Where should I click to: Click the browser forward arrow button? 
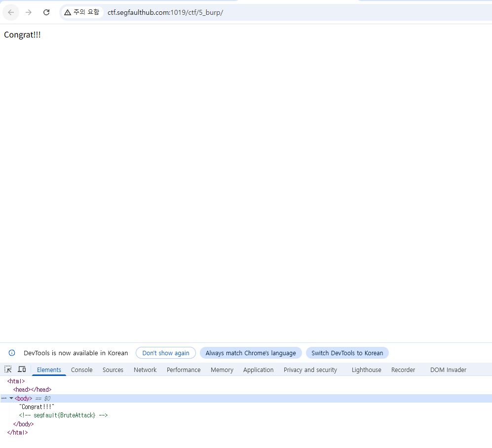[x=29, y=12]
